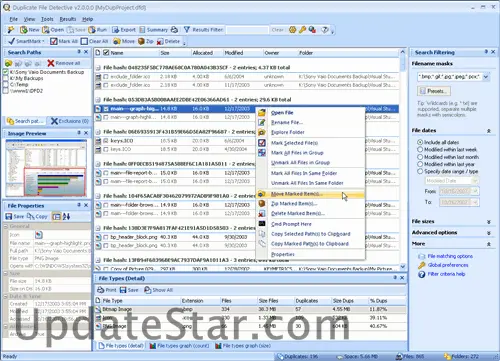Viewport: 500px width, 361px height.
Task: Check the K:\My Backups search path
Action: pyautogui.click(x=6, y=78)
